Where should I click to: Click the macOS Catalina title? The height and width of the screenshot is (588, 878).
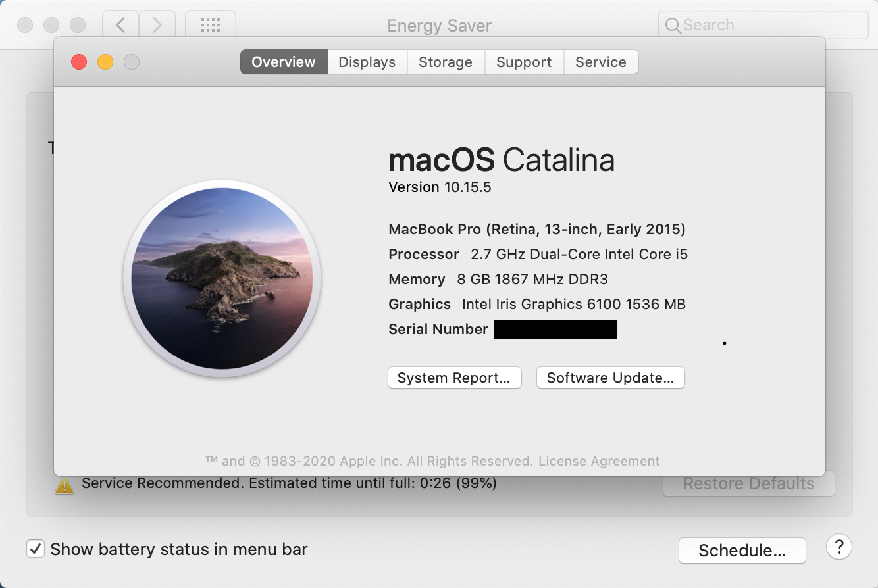pos(502,160)
